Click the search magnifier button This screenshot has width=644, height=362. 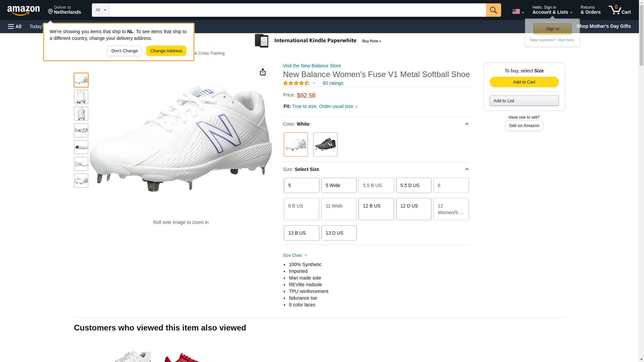pyautogui.click(x=493, y=10)
